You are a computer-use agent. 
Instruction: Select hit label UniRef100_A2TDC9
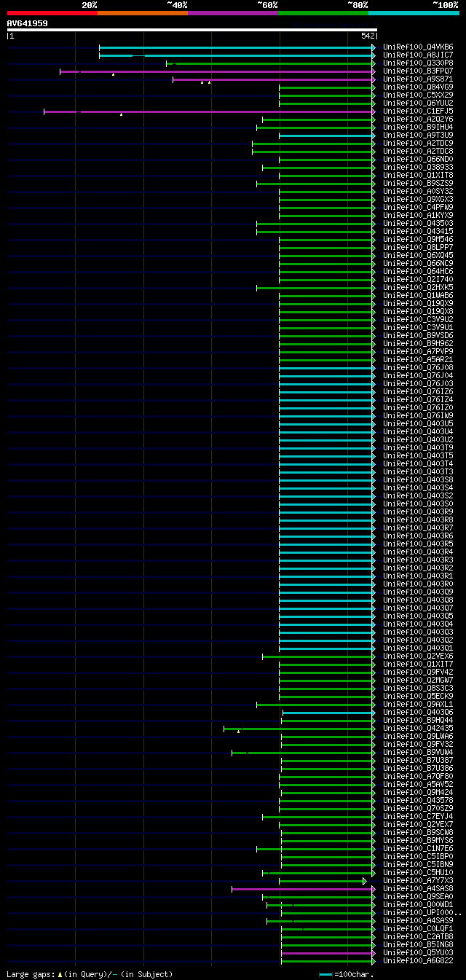point(418,144)
